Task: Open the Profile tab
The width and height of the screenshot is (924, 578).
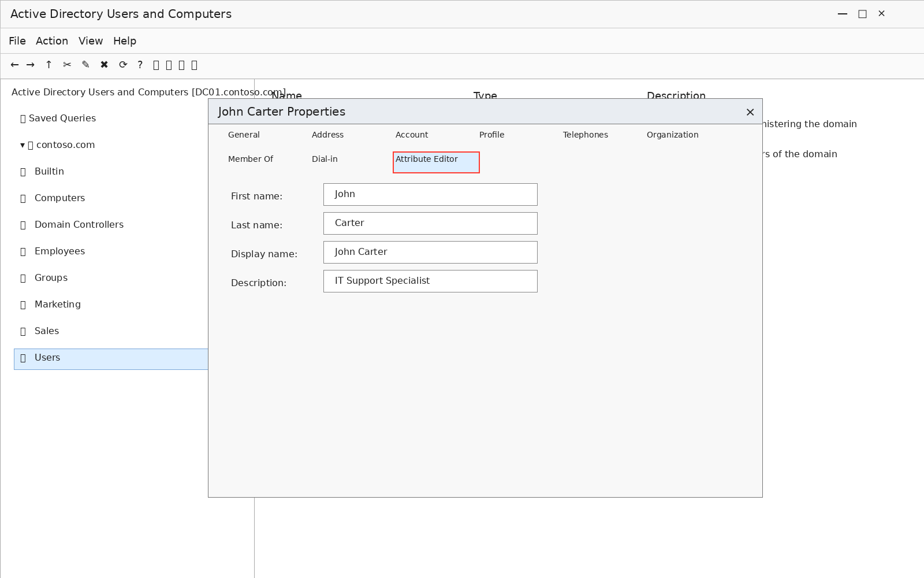Action: point(492,135)
